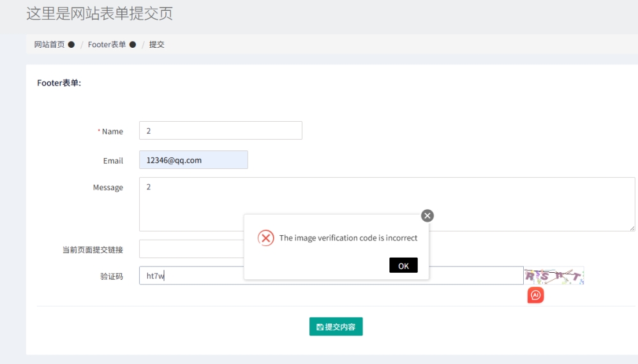
Task: Grab the Message textarea resize handle
Action: (632, 228)
